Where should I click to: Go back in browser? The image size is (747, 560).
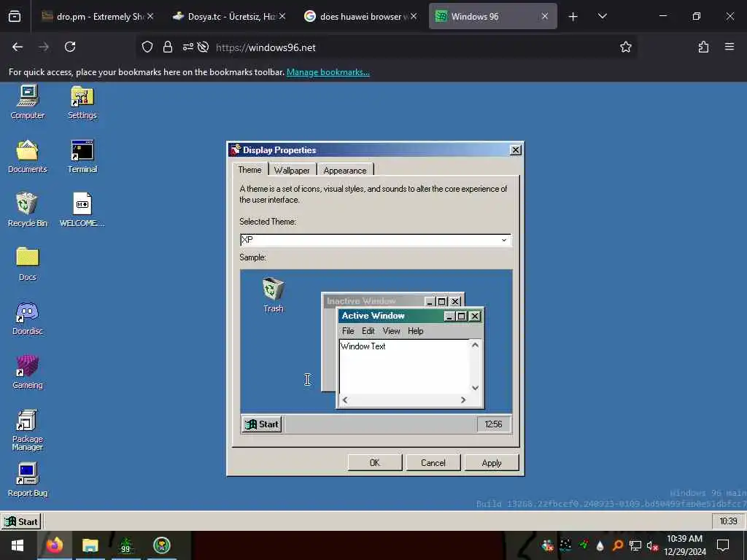coord(18,47)
